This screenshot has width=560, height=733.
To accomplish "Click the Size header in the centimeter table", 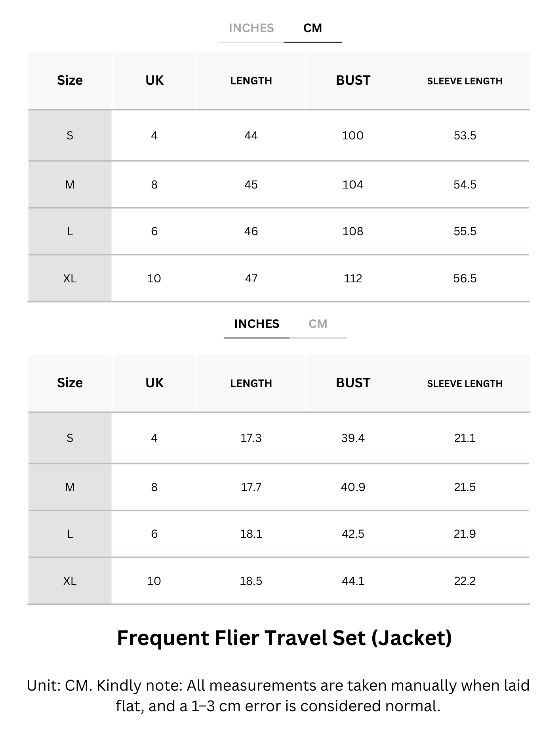I will point(70,80).
